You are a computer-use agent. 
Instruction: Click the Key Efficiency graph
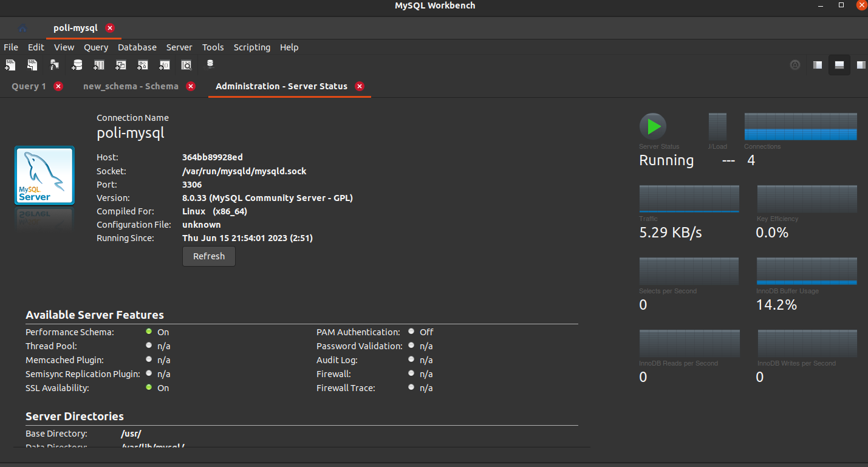[x=807, y=199]
